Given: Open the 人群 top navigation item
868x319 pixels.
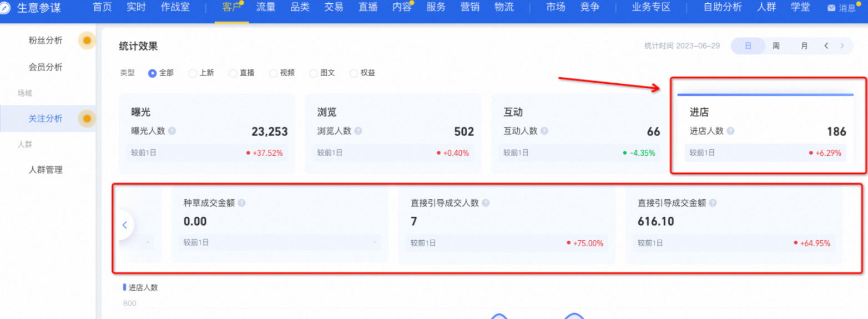Looking at the screenshot, I should pos(766,8).
